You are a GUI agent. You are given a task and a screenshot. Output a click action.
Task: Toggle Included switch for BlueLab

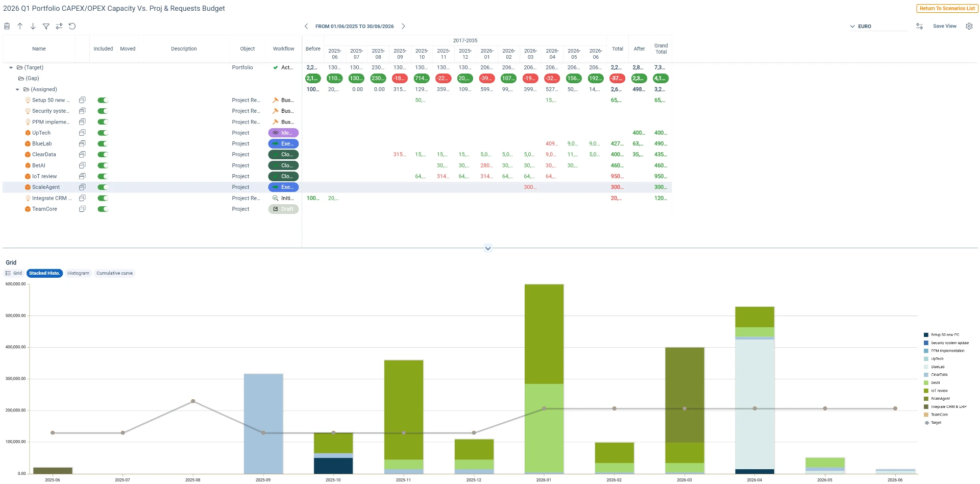pyautogui.click(x=103, y=143)
